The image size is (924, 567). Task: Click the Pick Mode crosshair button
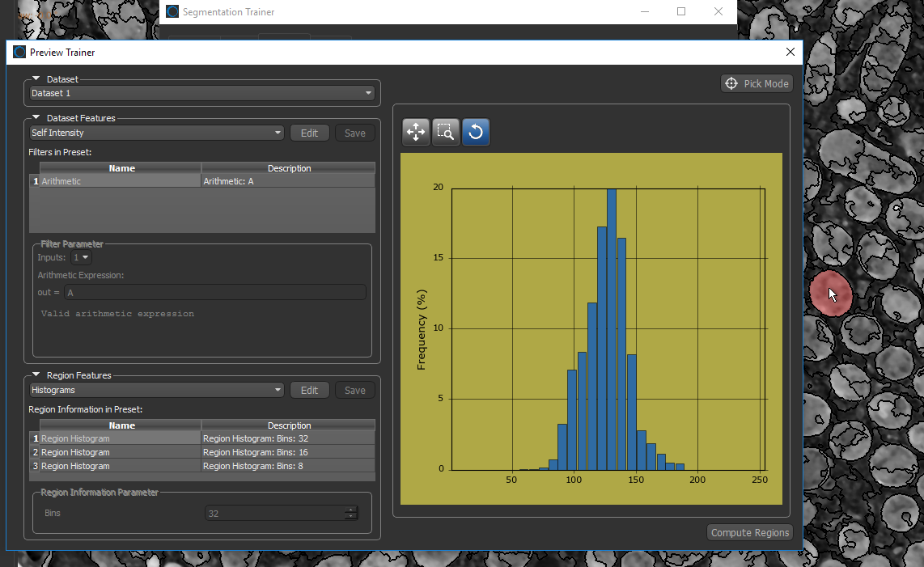click(757, 84)
